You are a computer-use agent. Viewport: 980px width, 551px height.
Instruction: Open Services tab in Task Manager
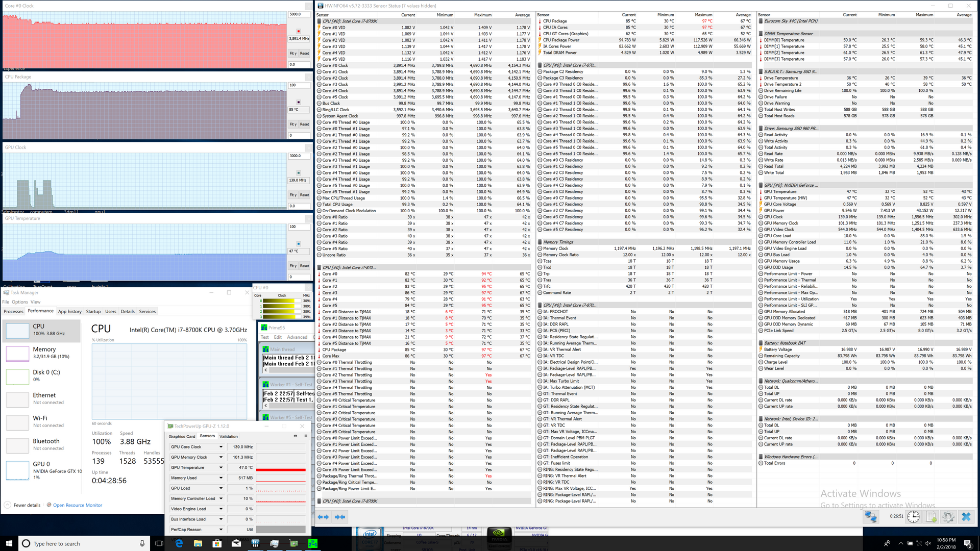pyautogui.click(x=147, y=311)
